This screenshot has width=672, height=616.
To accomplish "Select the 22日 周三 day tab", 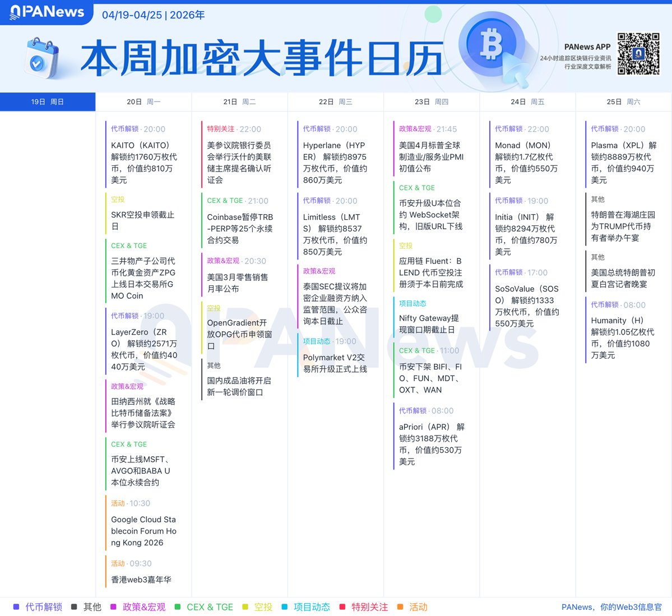I will coord(335,102).
